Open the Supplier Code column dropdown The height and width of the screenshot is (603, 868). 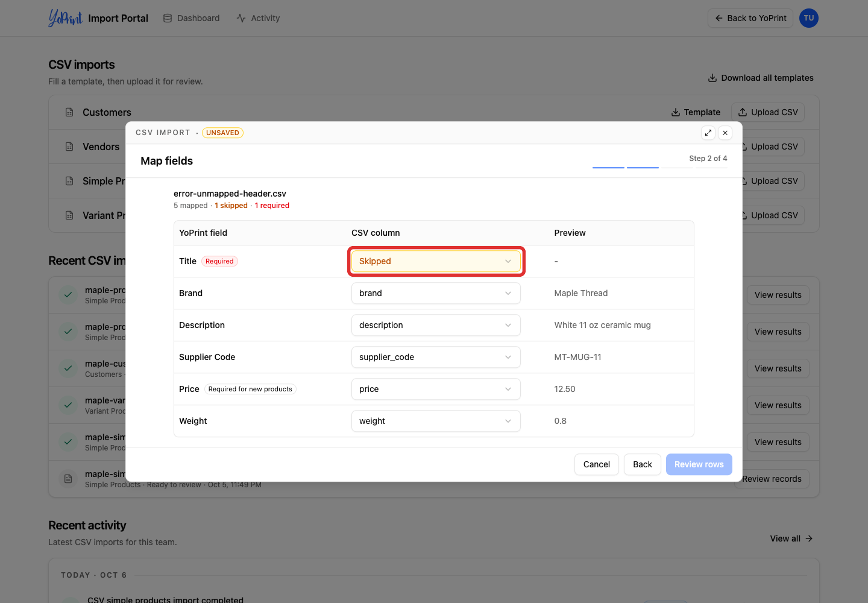(436, 357)
